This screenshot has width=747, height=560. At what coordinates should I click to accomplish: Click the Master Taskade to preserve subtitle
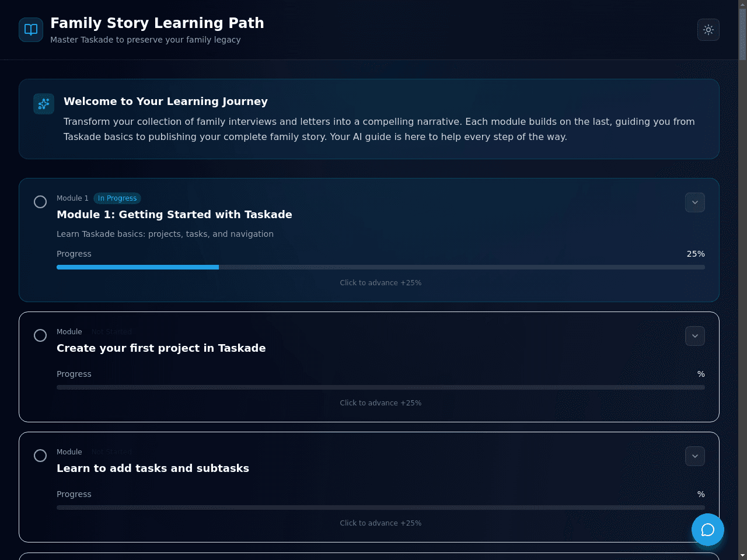(x=145, y=40)
